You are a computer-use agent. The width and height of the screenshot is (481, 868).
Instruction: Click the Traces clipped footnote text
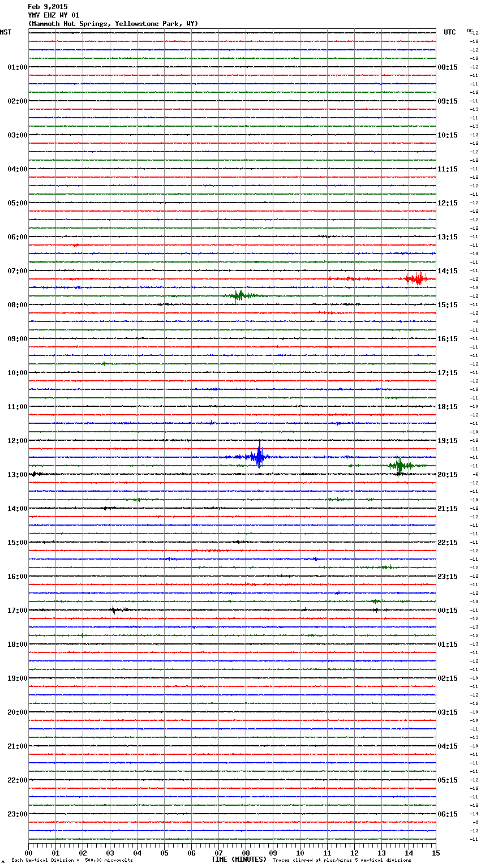point(342,860)
